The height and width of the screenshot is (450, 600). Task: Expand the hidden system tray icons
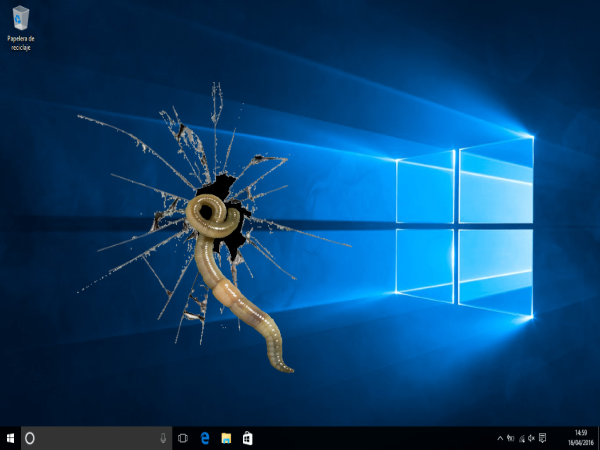[x=499, y=438]
